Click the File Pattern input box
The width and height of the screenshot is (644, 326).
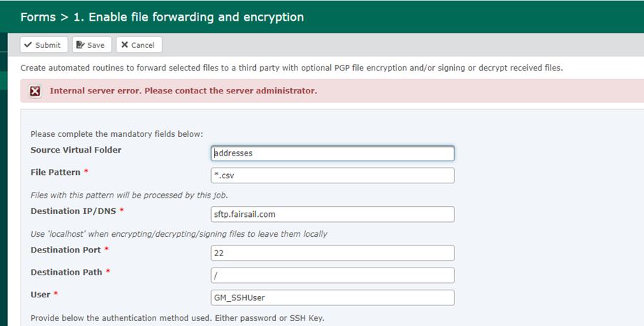(332, 175)
